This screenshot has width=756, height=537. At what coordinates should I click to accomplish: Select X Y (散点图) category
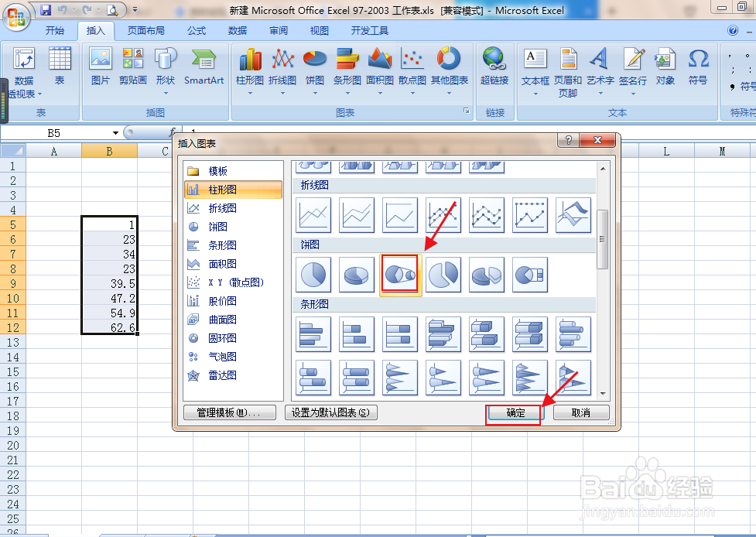pyautogui.click(x=234, y=282)
